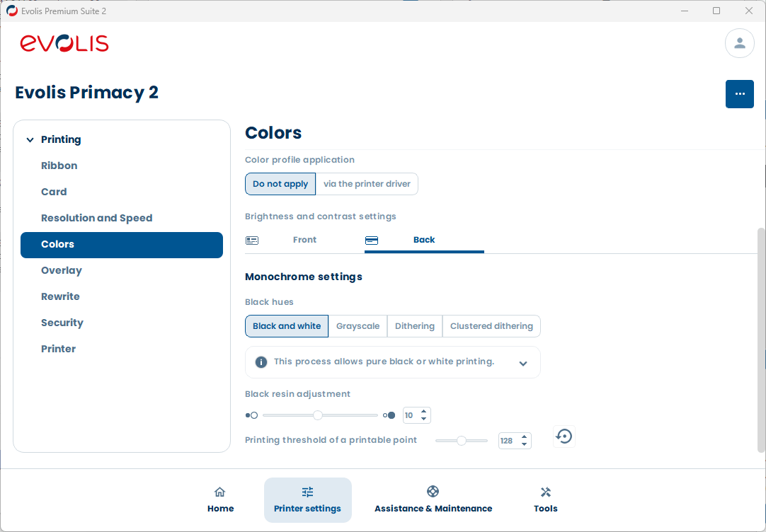Image resolution: width=766 pixels, height=532 pixels.
Task: Click the black resin adjustment slider handle
Action: point(318,415)
